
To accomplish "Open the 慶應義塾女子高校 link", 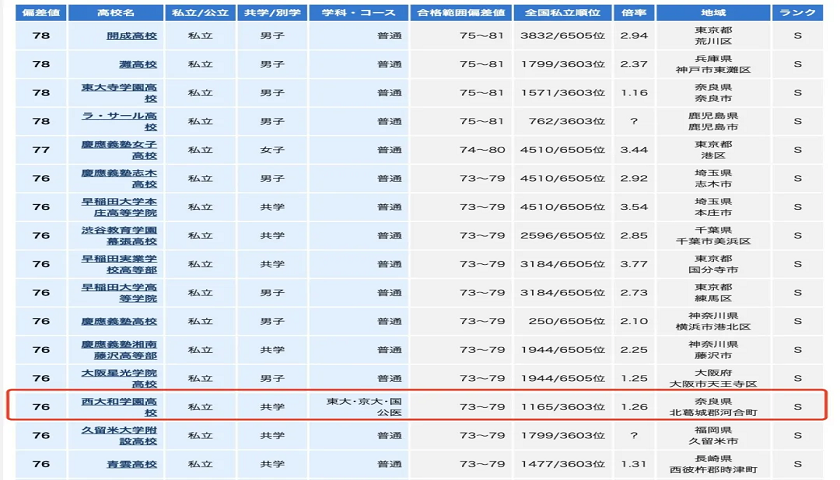I will (x=118, y=150).
